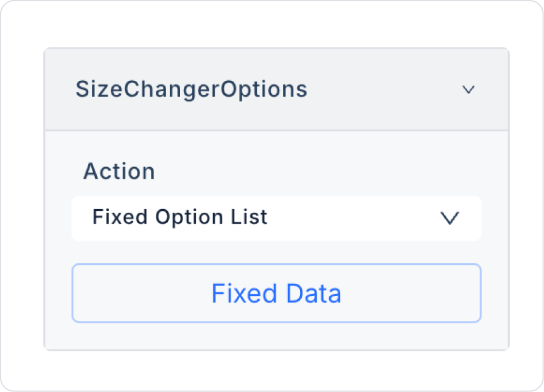Click the SizeChangerOptions accordion header

pos(276,89)
